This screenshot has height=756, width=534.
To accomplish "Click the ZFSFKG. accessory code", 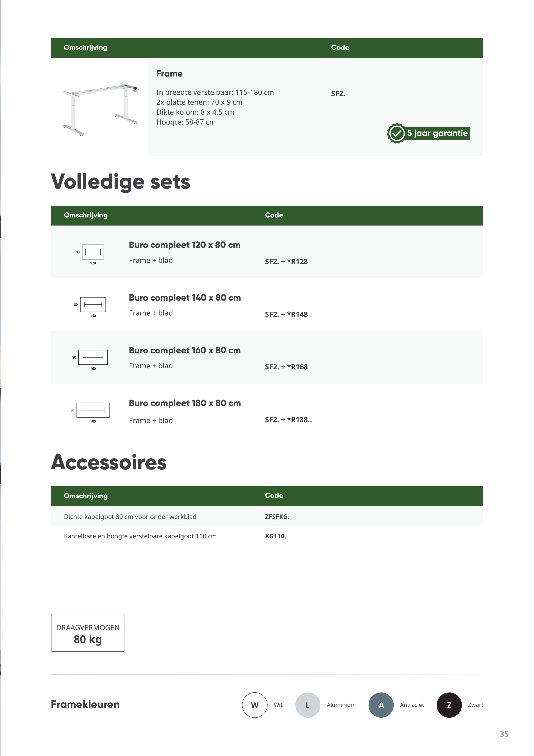I will click(277, 517).
